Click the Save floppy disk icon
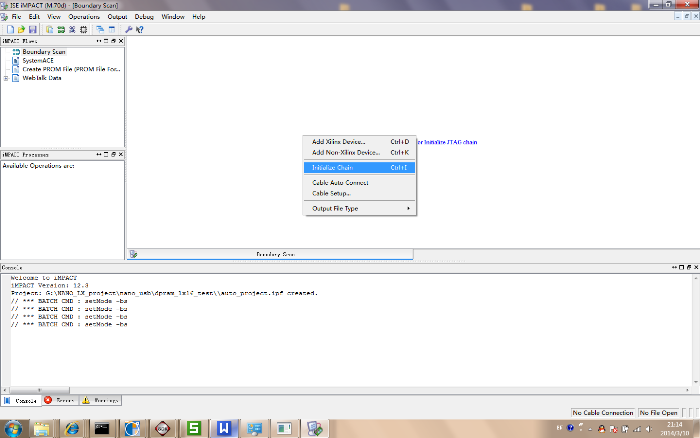Image resolution: width=700 pixels, height=438 pixels. coord(31,30)
